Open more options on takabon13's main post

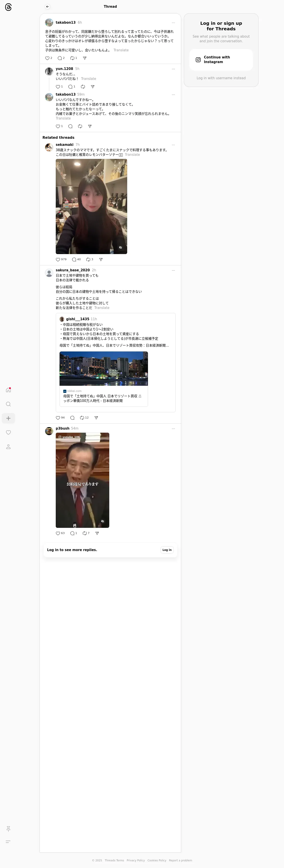pos(173,23)
